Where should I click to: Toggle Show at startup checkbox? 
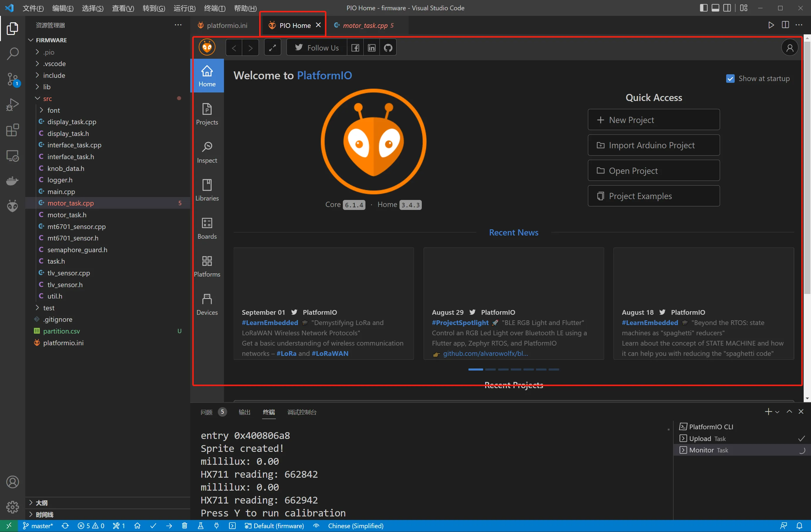point(730,79)
